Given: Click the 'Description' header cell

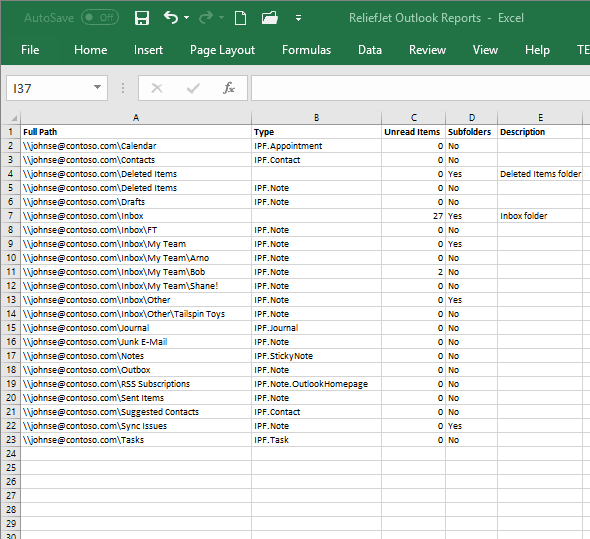Looking at the screenshot, I should [x=540, y=132].
